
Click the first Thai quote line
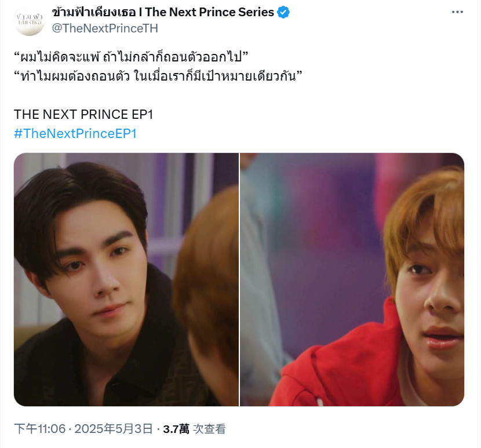131,56
